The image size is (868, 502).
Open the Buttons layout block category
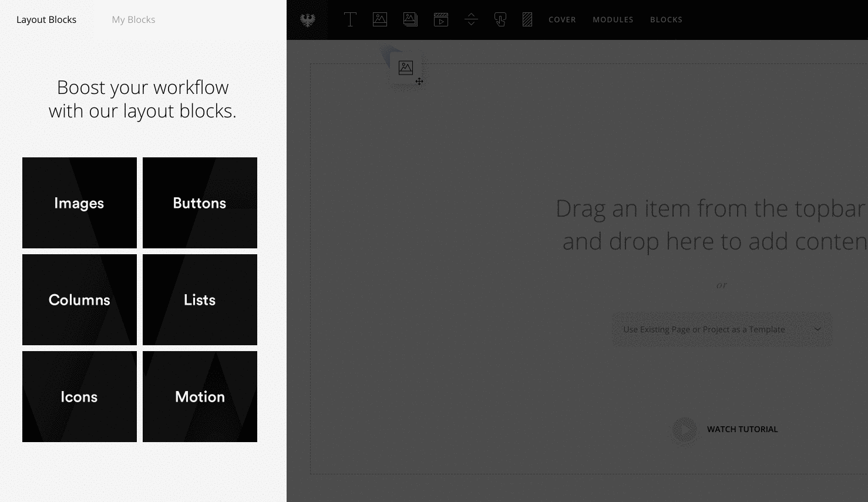tap(200, 203)
